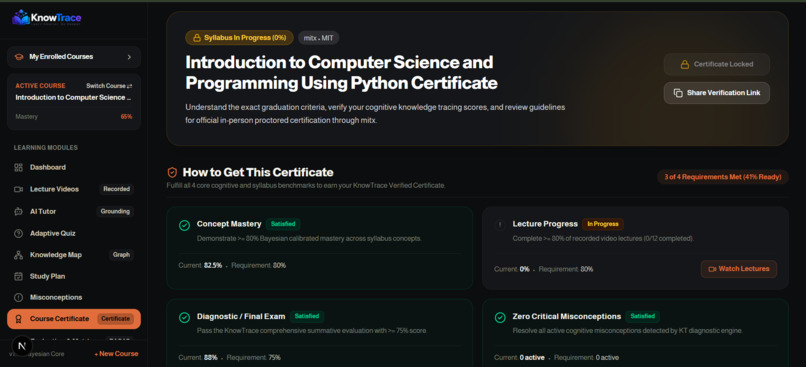Image resolution: width=806 pixels, height=367 pixels.
Task: Open the Study Plan module
Action: point(74,277)
